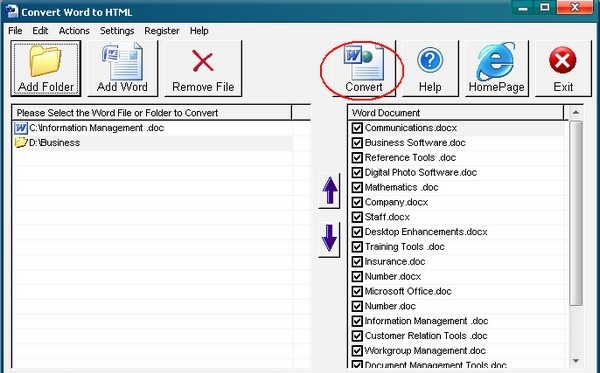Click the Word icon beside C:\Information Management
Screen dimensions: 600x373
click(x=21, y=128)
